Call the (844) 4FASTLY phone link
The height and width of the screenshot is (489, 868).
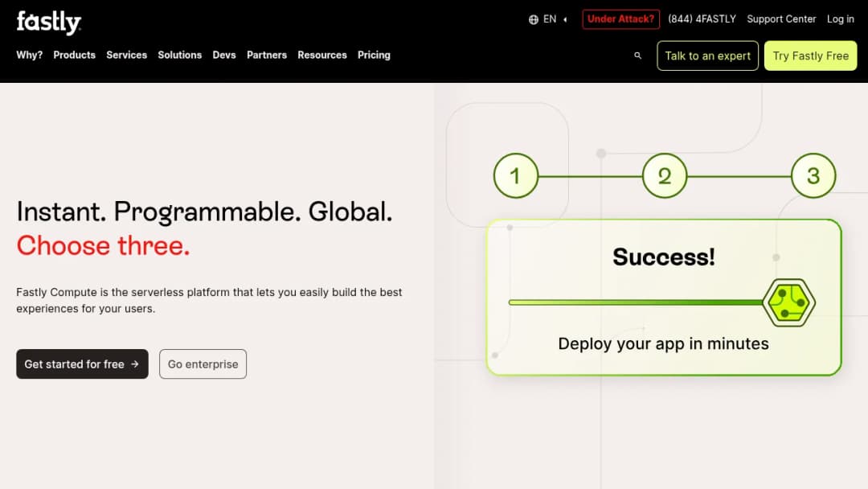tap(702, 18)
